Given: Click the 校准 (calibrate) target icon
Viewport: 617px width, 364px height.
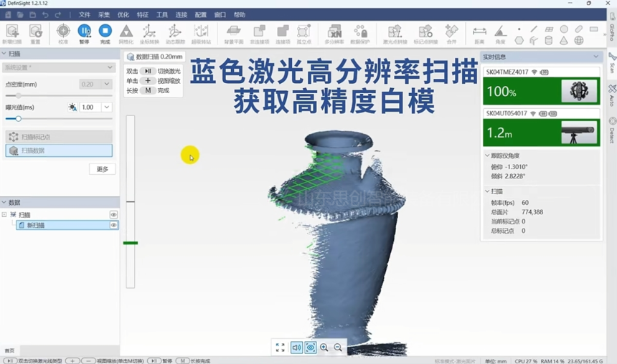Looking at the screenshot, I should coord(63,34).
